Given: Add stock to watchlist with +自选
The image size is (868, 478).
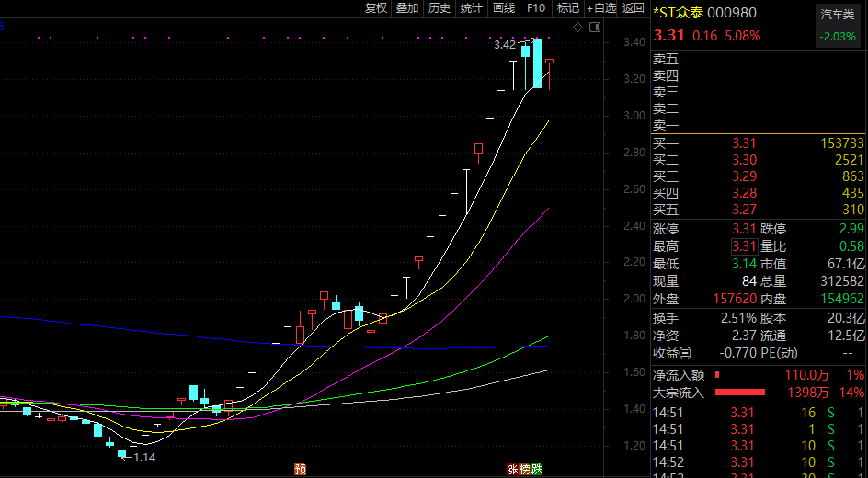Looking at the screenshot, I should pyautogui.click(x=600, y=8).
